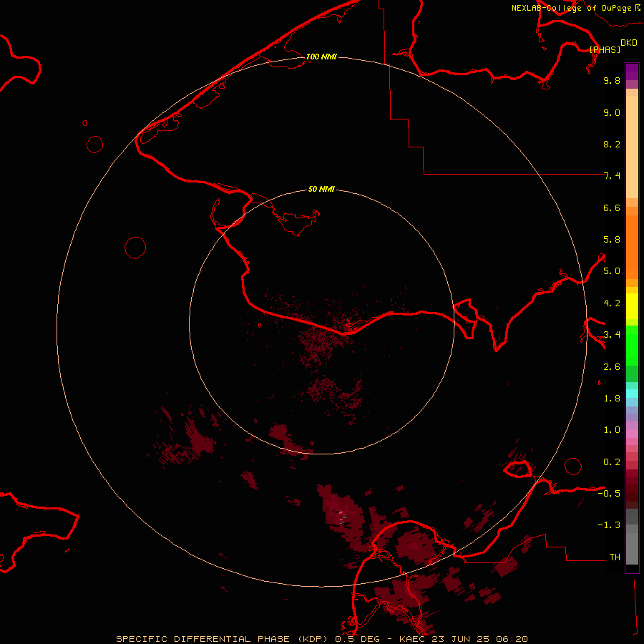Click the 1.0 scale label
Screen dimensions: 644x644
click(x=612, y=430)
